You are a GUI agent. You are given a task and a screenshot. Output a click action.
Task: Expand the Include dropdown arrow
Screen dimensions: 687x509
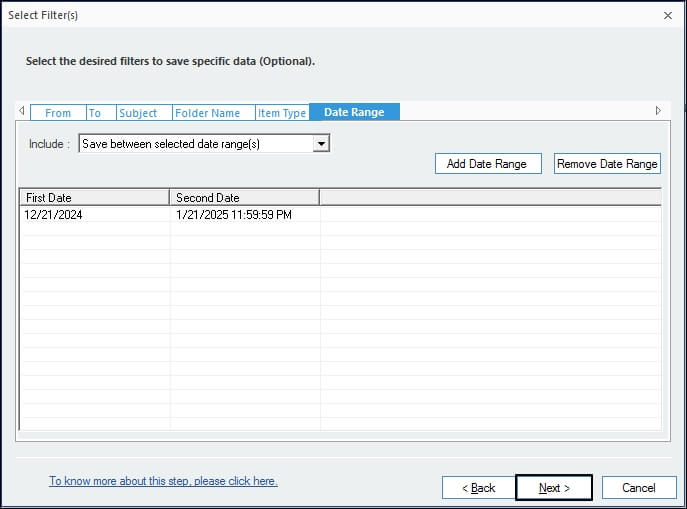[x=321, y=144]
